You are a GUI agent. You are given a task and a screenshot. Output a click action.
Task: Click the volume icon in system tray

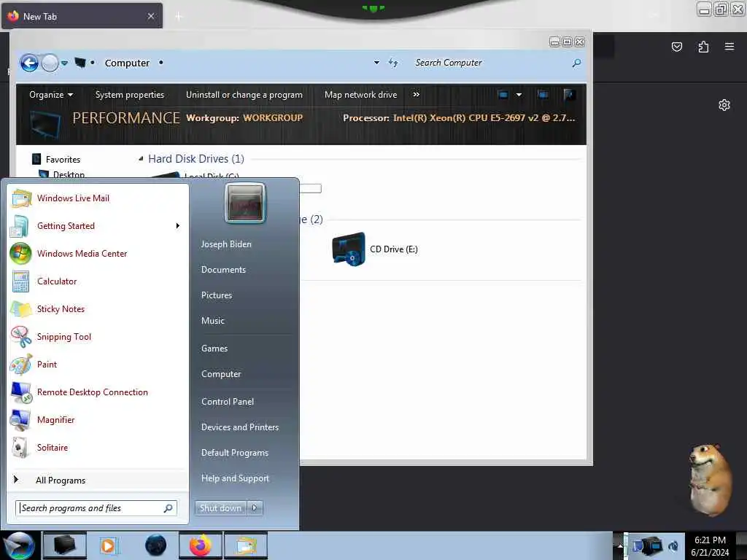point(673,545)
